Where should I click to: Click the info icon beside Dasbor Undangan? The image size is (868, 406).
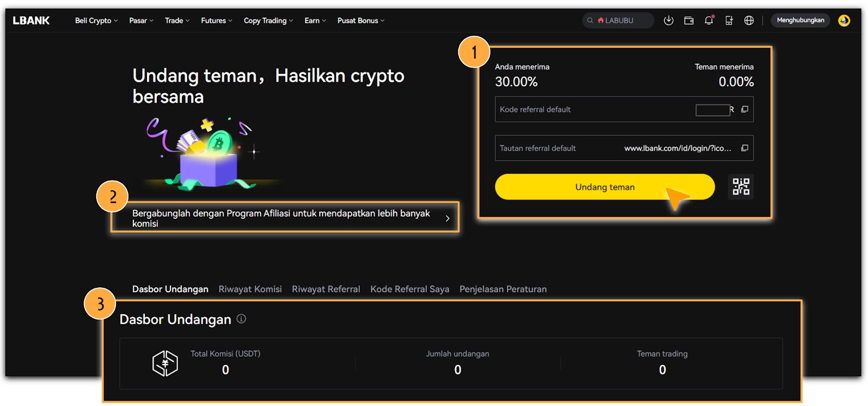[x=241, y=319]
